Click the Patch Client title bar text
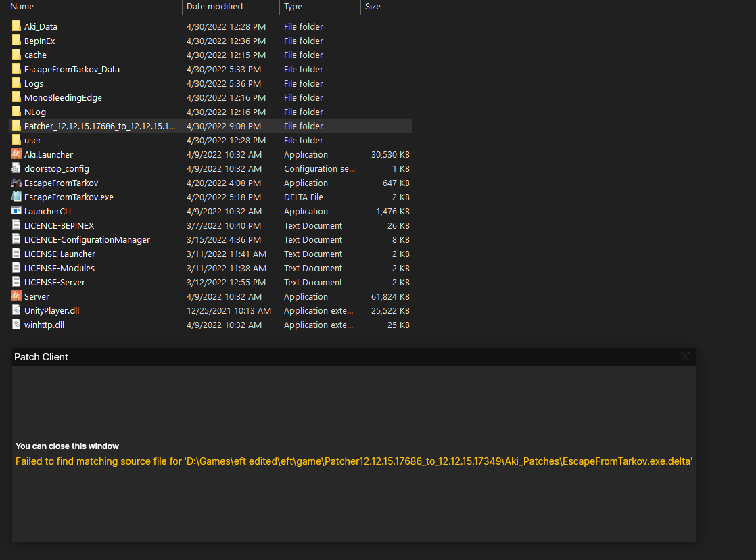 (x=41, y=357)
